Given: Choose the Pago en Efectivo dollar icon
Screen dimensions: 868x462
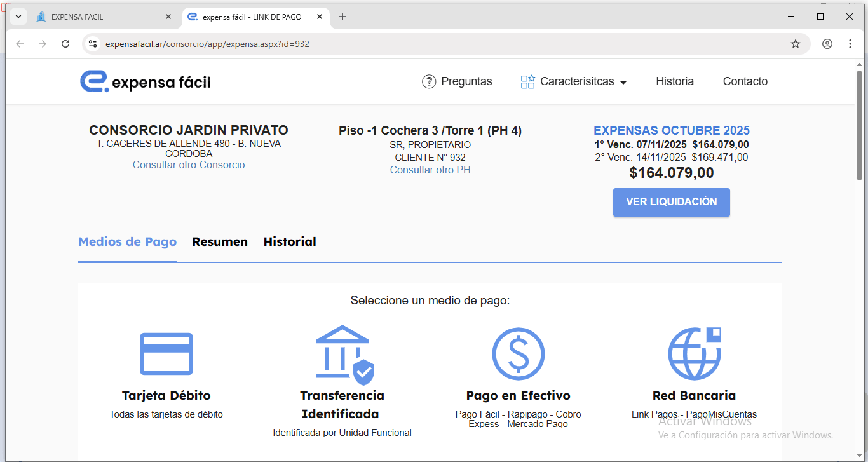Looking at the screenshot, I should tap(518, 354).
